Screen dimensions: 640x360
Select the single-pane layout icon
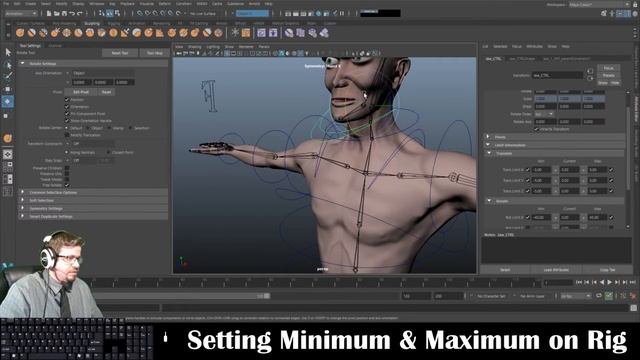pyautogui.click(x=8, y=154)
